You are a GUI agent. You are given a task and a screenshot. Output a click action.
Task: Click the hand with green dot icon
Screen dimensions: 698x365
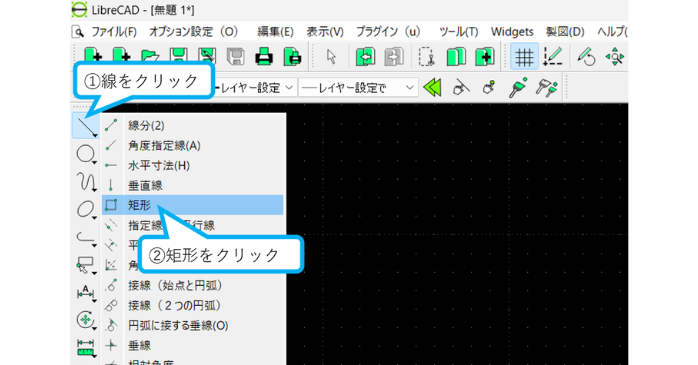[x=489, y=87]
